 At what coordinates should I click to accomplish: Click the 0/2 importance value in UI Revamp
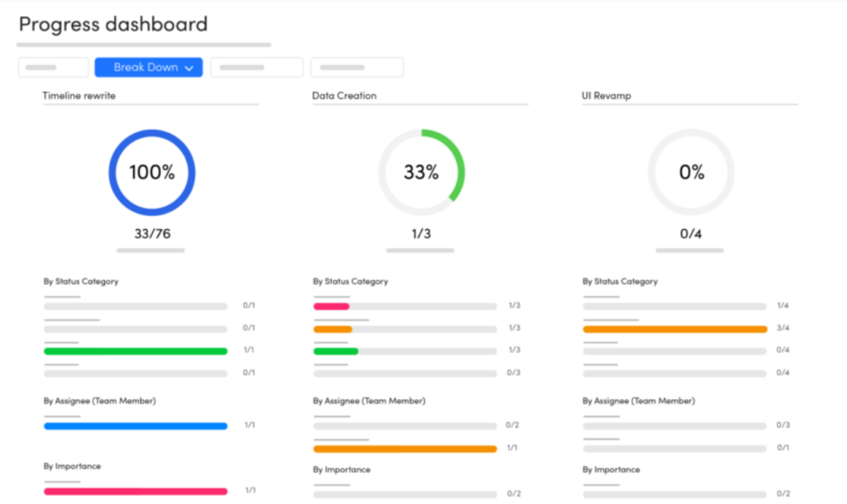783,493
